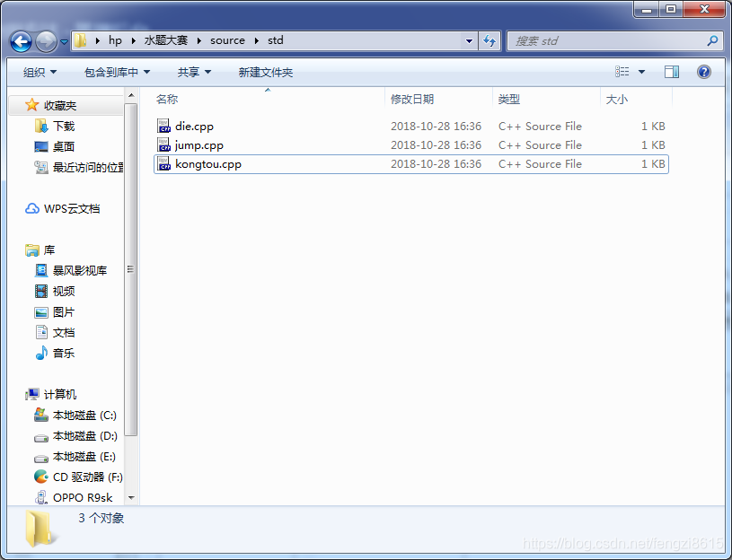Click the refresh button beside address bar
Viewport: 732px width, 560px height.
(x=489, y=41)
